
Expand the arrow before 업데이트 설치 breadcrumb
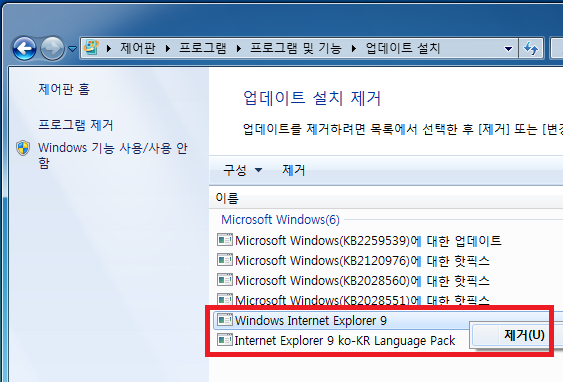pos(354,48)
